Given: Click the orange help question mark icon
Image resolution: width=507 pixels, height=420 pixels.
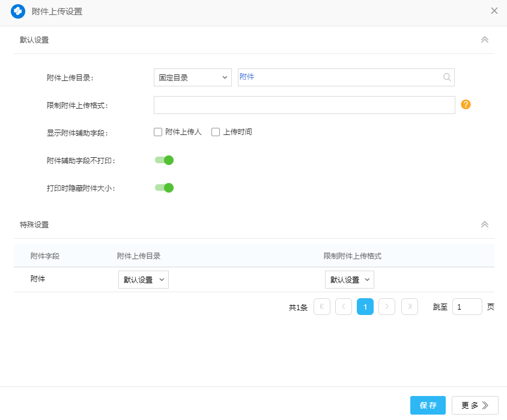Looking at the screenshot, I should [466, 104].
